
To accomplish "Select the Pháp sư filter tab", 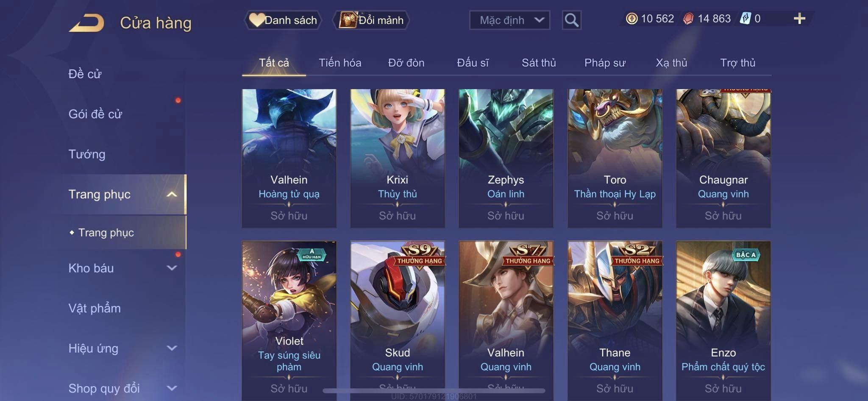I will (x=605, y=63).
